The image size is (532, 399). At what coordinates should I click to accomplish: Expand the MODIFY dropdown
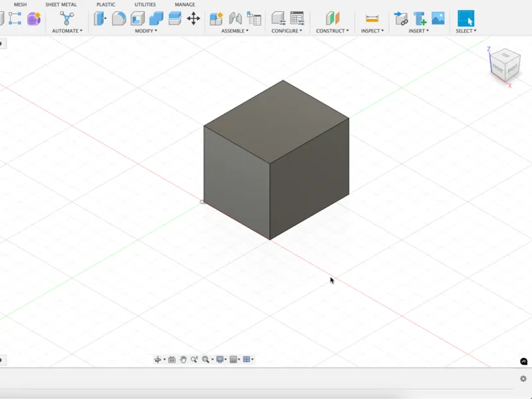[146, 31]
